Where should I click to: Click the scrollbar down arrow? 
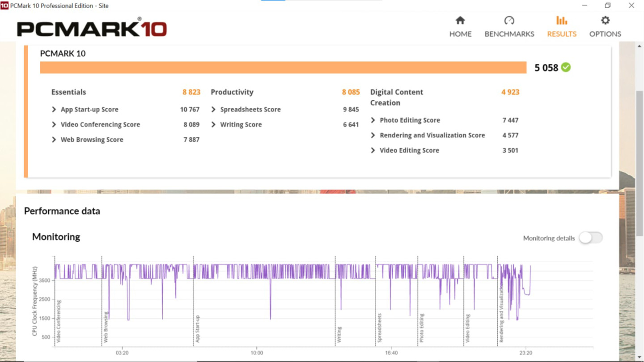[640, 357]
